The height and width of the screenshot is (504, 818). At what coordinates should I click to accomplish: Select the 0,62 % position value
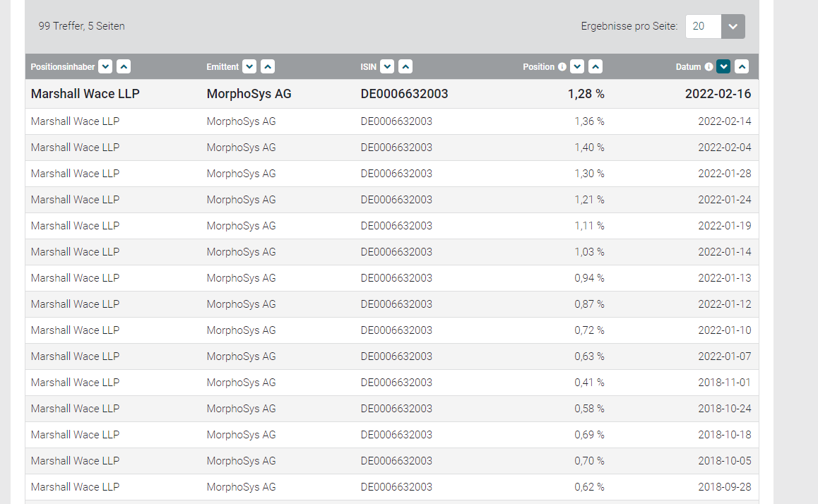(590, 486)
